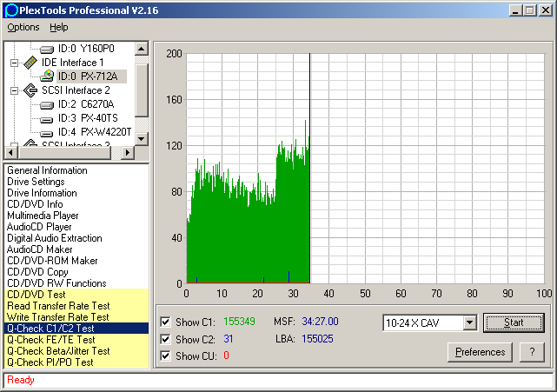Select CD/DVD Test function
557x392 pixels.
click(x=76, y=295)
